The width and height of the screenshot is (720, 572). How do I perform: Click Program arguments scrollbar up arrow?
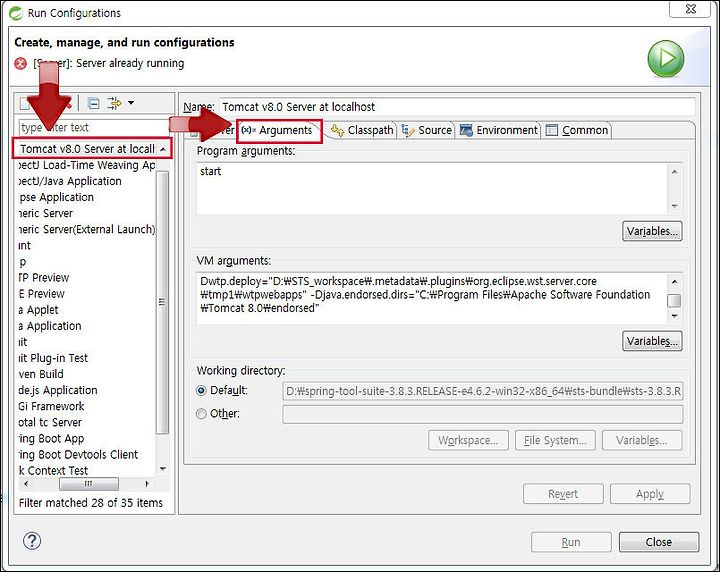coord(675,172)
